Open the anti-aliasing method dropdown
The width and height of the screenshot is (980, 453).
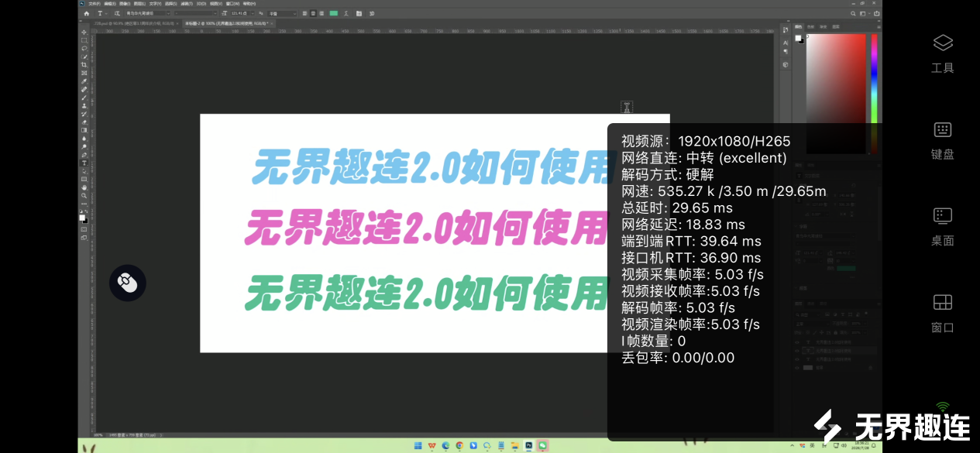point(282,13)
